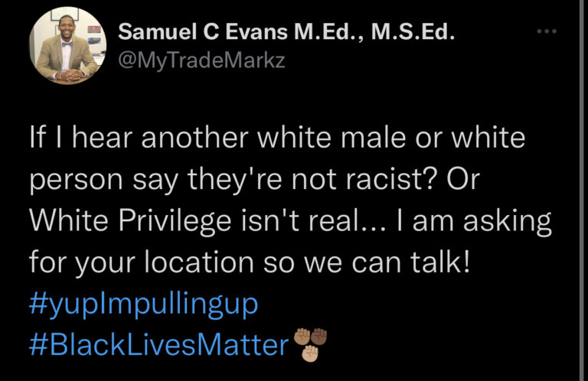588x381 pixels.
Task: Click the medium-brown raised fist emoji
Action: pos(302,337)
